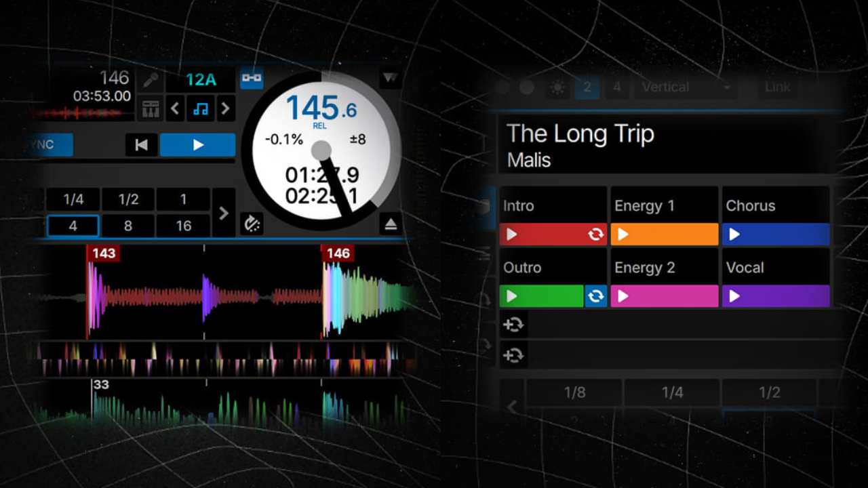The width and height of the screenshot is (868, 488).
Task: Choose the 1/8 loop size under the saved loops
Action: pos(574,392)
